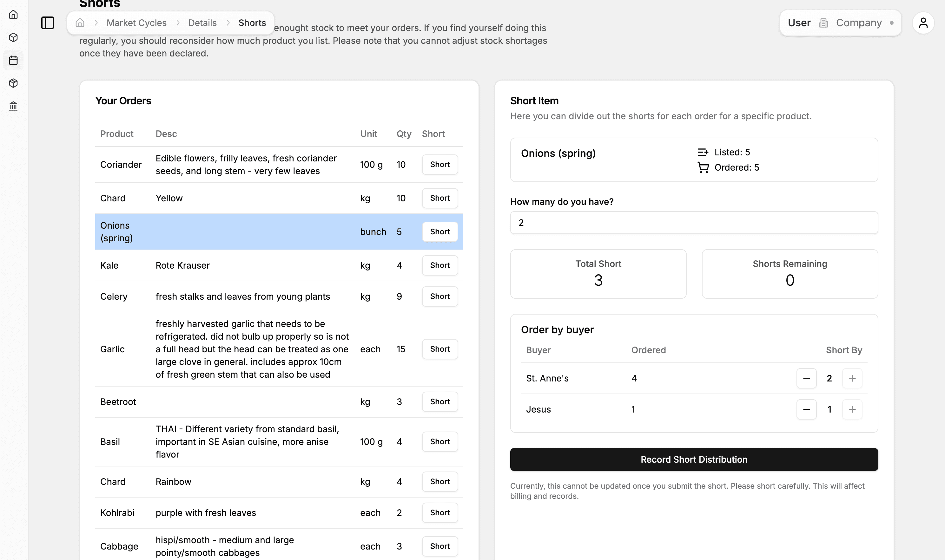
Task: Decrease the Jesus short by amount
Action: pyautogui.click(x=806, y=409)
